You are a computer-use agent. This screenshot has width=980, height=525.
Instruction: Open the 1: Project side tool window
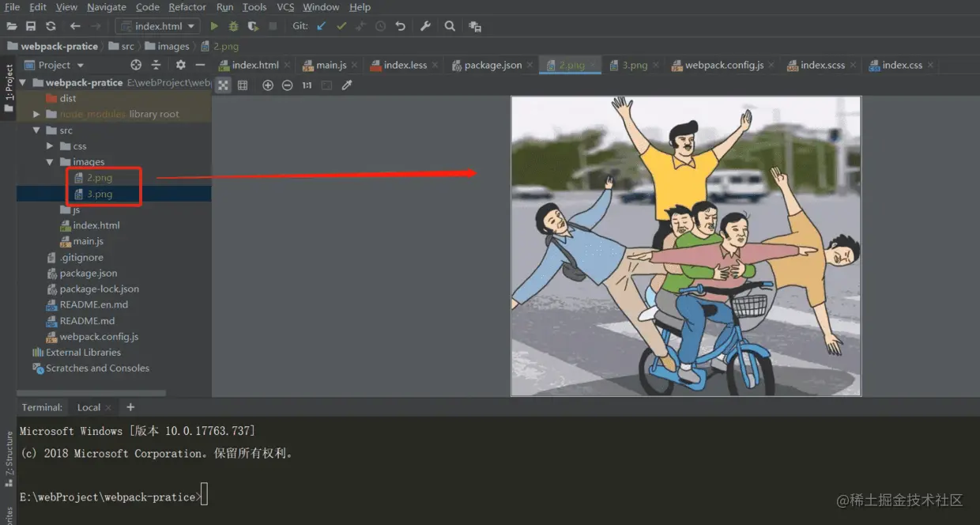(9, 87)
